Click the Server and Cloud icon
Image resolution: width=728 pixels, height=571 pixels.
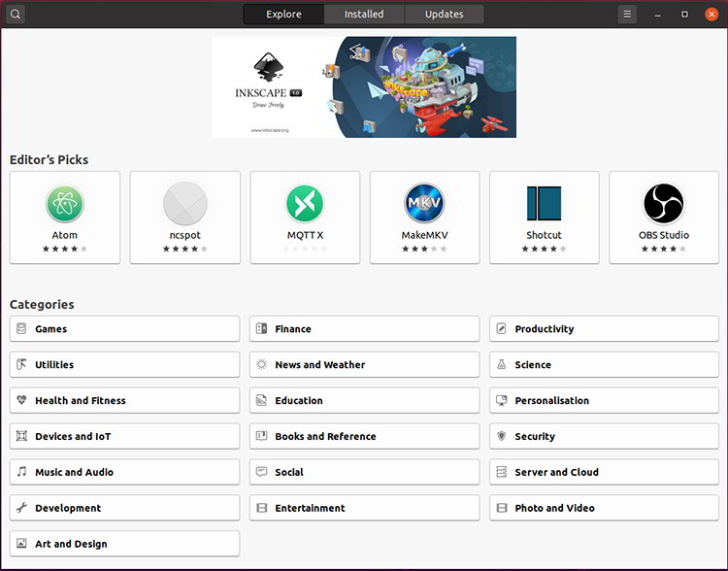[502, 472]
